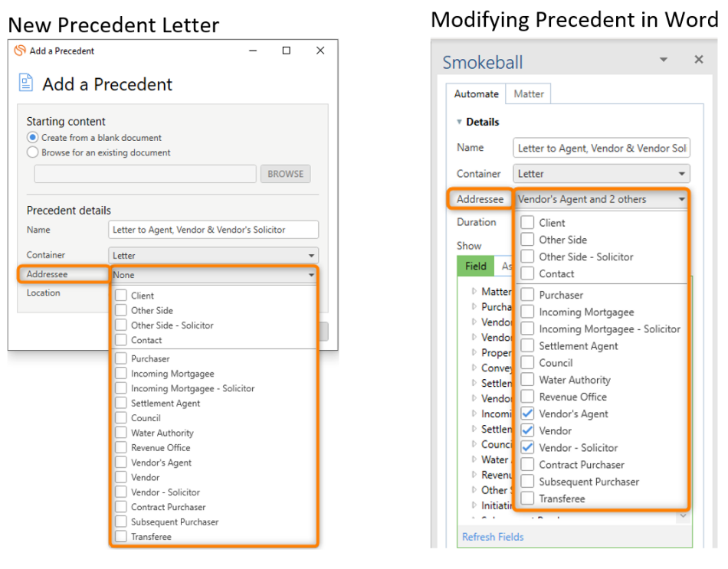728x569 pixels.
Task: Open the Container dropdown in the Smokeball pane
Action: click(602, 174)
